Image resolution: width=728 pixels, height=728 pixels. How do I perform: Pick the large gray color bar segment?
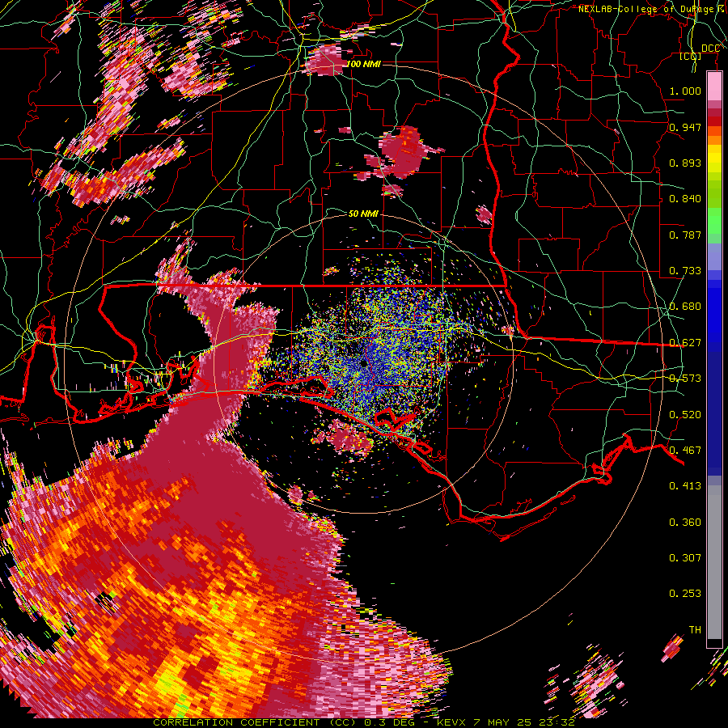coord(714,567)
